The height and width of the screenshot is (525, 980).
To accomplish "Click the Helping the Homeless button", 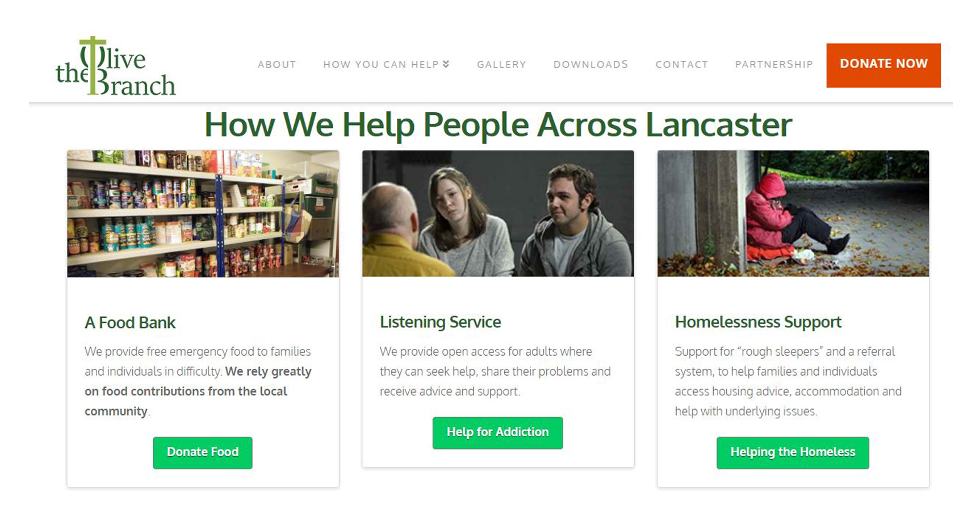I will 793,453.
